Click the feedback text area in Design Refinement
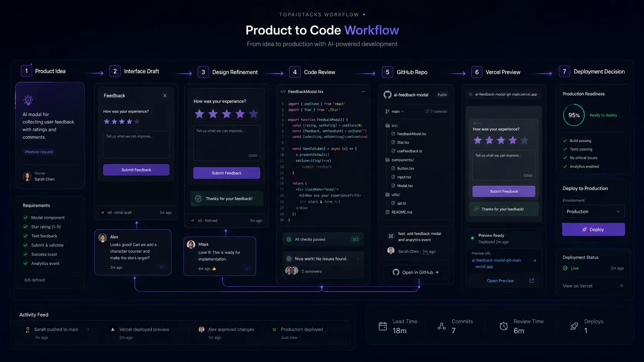Image resolution: width=644 pixels, height=362 pixels. point(226,143)
